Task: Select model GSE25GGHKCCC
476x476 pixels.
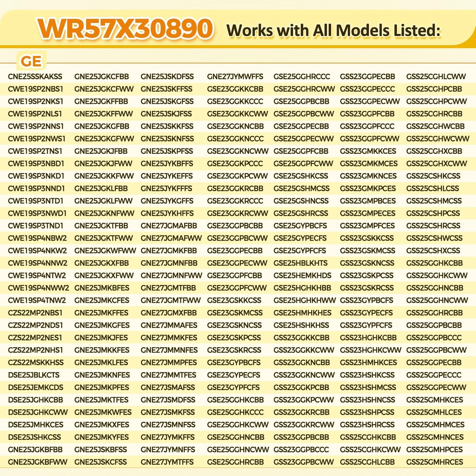Action: pyautogui.click(x=236, y=412)
